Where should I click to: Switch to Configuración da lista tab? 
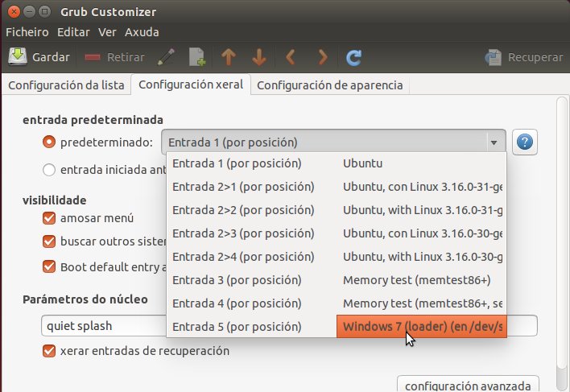66,85
